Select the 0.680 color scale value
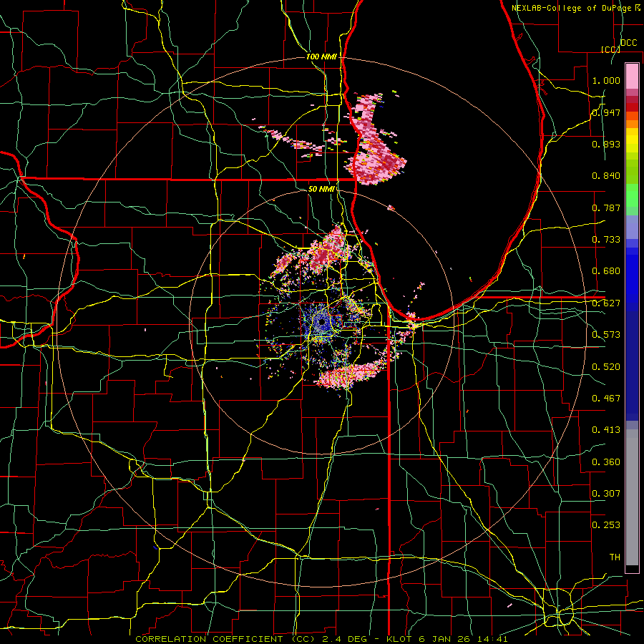 606,271
